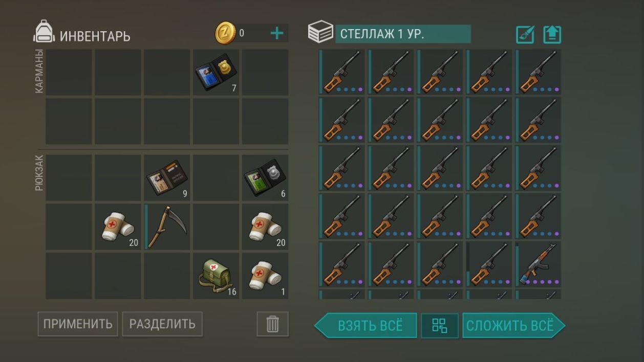Image resolution: width=644 pixels, height=362 pixels.
Task: Click the gold Z coin icon
Action: coord(225,33)
